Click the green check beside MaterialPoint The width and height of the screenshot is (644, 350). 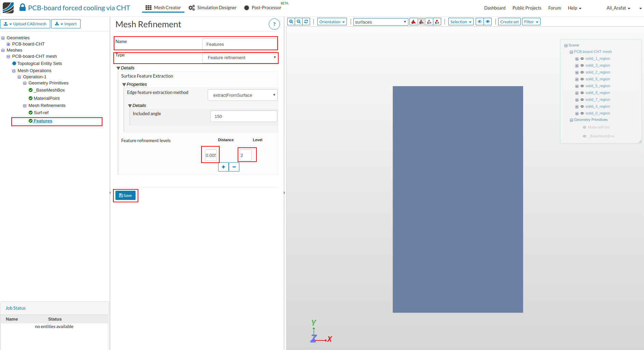pos(31,98)
